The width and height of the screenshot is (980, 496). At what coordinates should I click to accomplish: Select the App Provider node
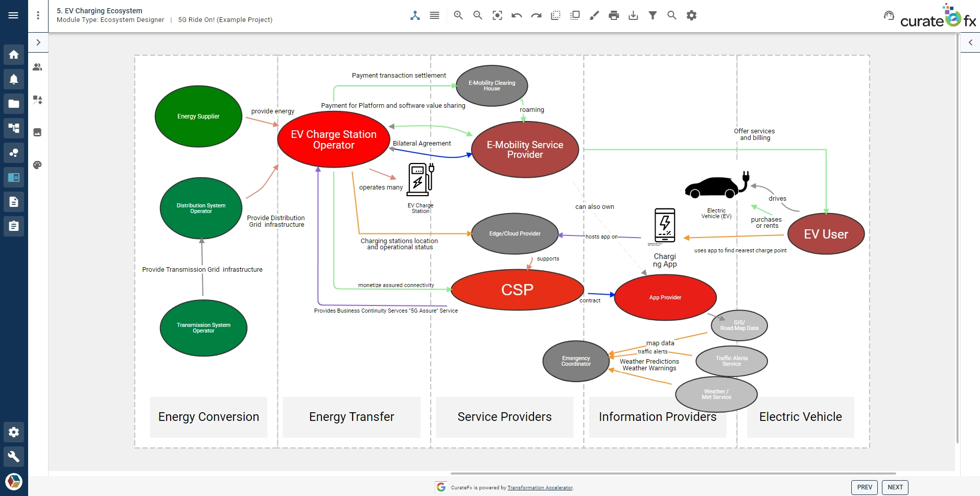click(x=665, y=297)
